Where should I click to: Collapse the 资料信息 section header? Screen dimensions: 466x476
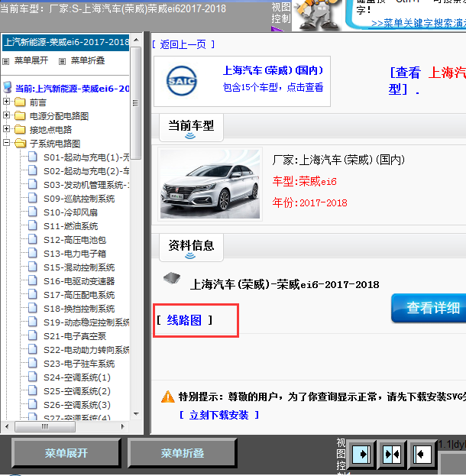click(191, 248)
